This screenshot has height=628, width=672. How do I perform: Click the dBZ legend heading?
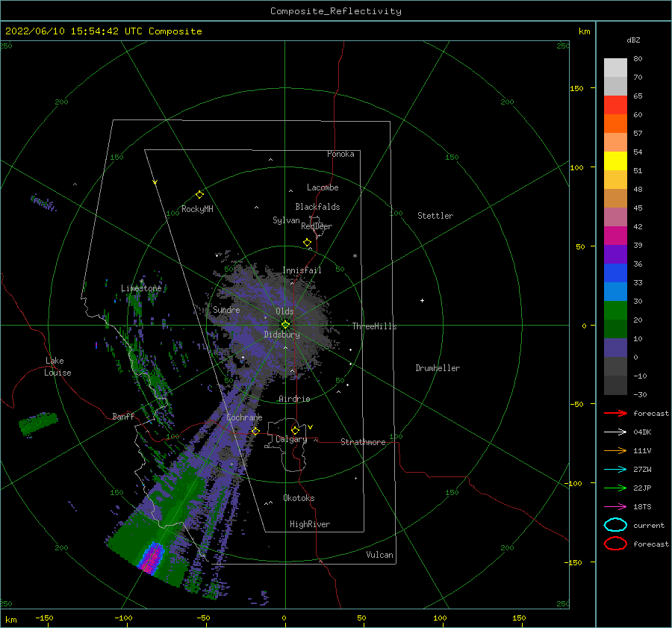point(633,40)
